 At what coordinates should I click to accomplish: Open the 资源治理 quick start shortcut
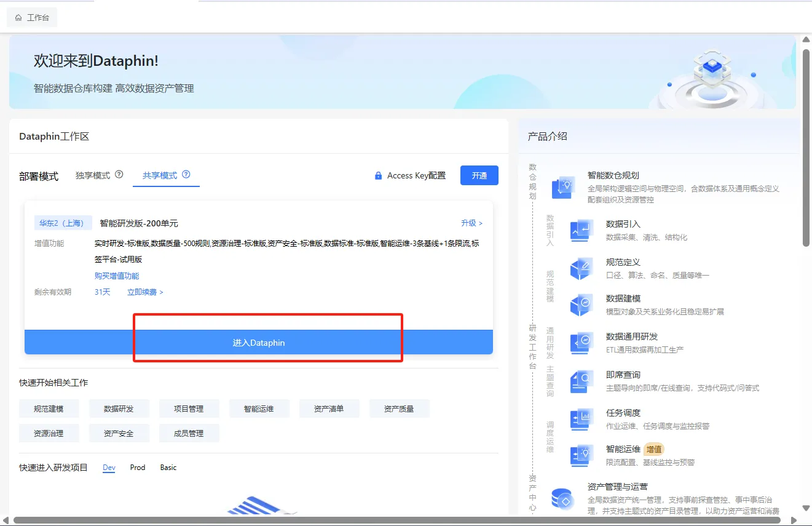(49, 433)
